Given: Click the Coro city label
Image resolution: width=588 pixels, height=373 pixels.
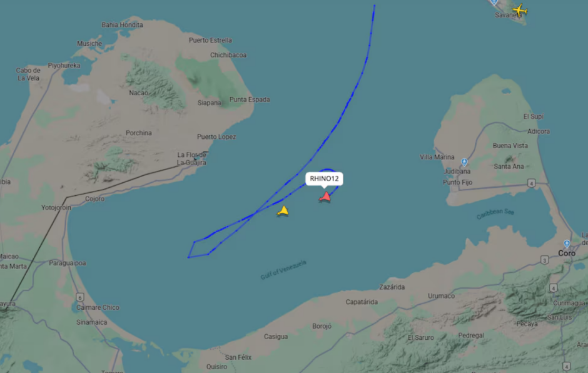Looking at the screenshot, I should click(x=566, y=253).
